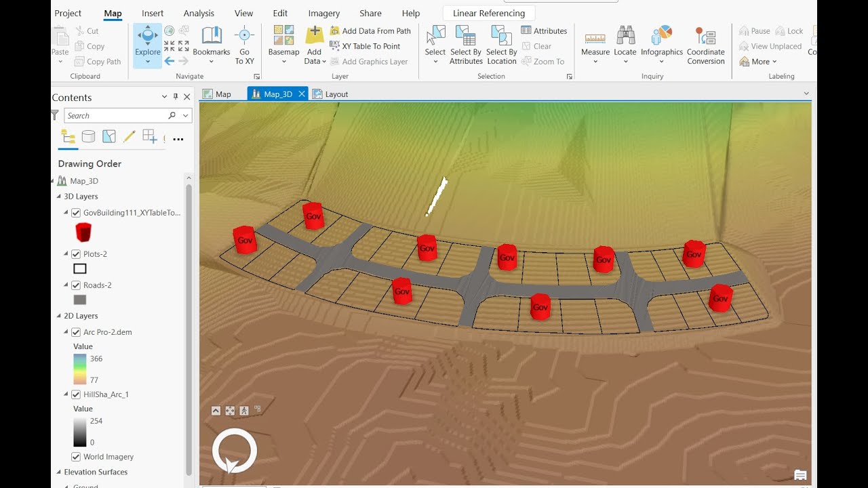This screenshot has width=868, height=488.
Task: Click the Contents more options ellipsis
Action: coord(178,139)
